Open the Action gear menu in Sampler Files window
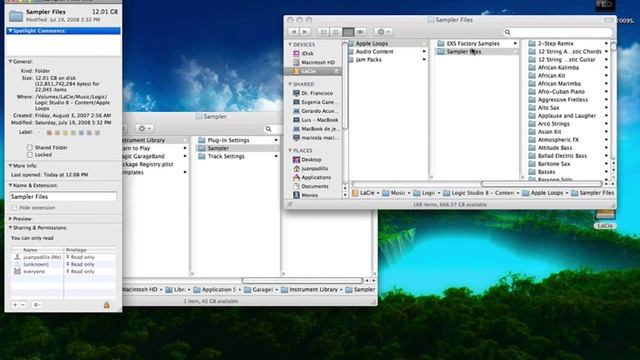Viewport: 640px width, 360px height. pyautogui.click(x=383, y=31)
